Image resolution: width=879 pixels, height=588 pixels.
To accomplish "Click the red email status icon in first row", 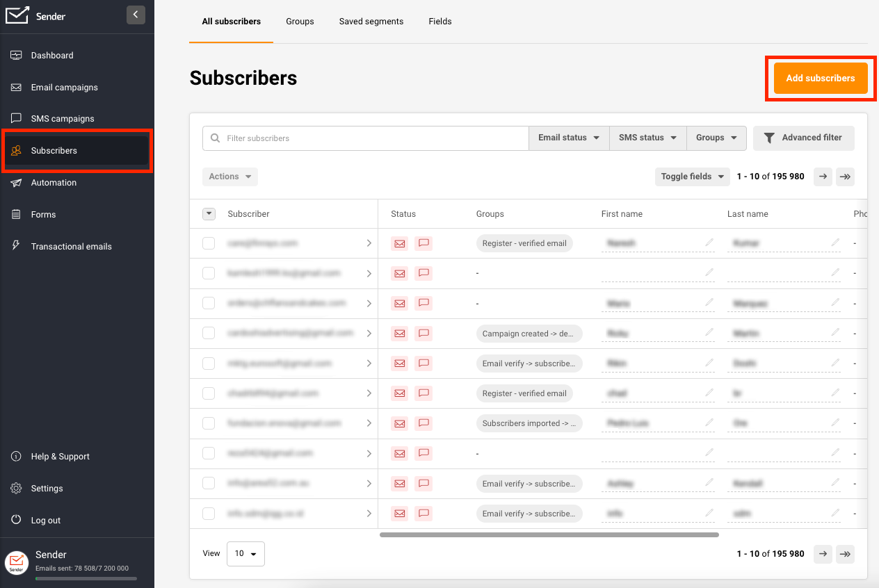I will (x=399, y=243).
